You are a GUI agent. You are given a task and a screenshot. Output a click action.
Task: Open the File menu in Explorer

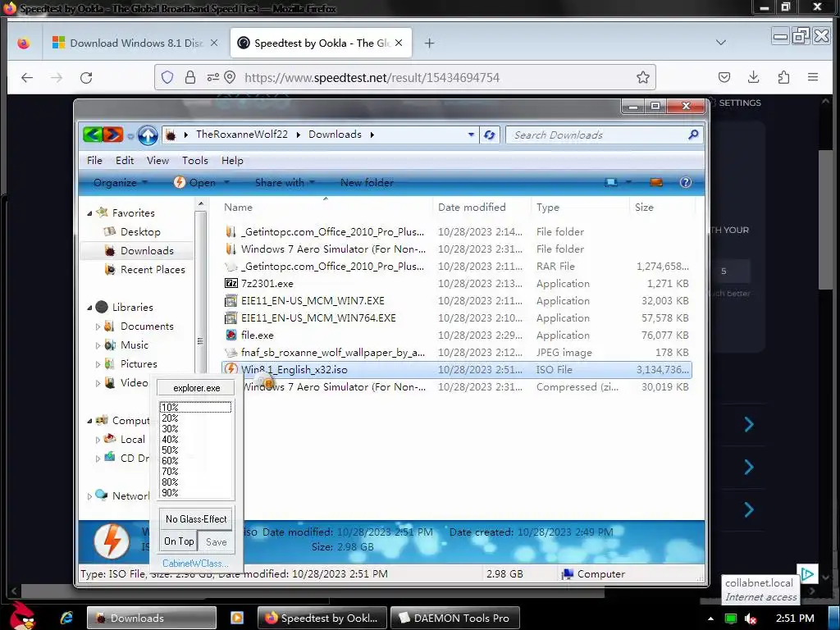pyautogui.click(x=94, y=160)
